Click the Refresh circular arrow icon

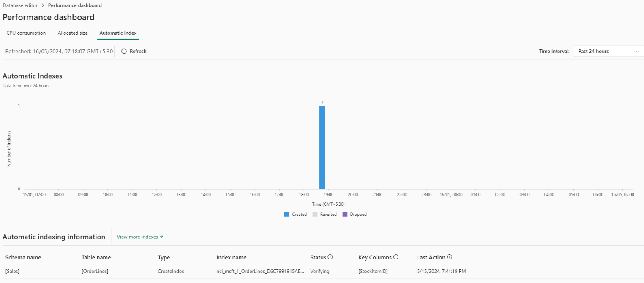(124, 51)
